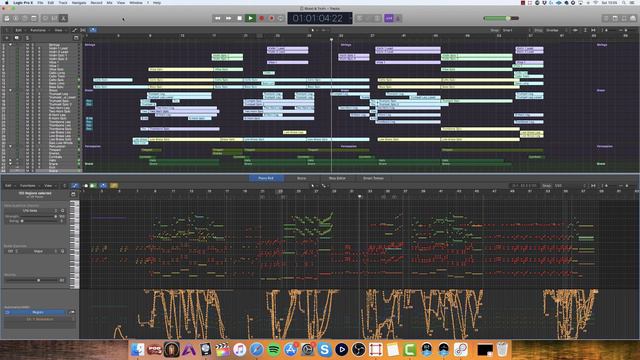Screen dimensions: 640x360
Task: Open the Track menu
Action: [63, 2]
